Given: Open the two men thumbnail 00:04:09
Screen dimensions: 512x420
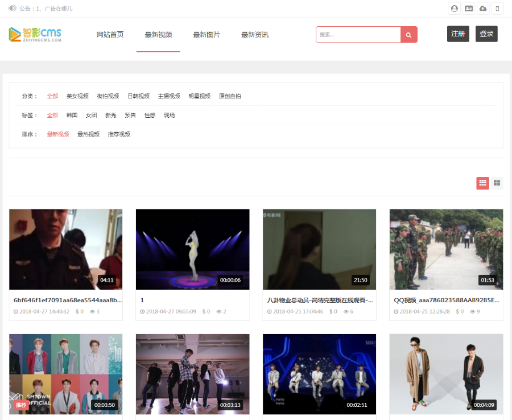Looking at the screenshot, I should coord(446,374).
